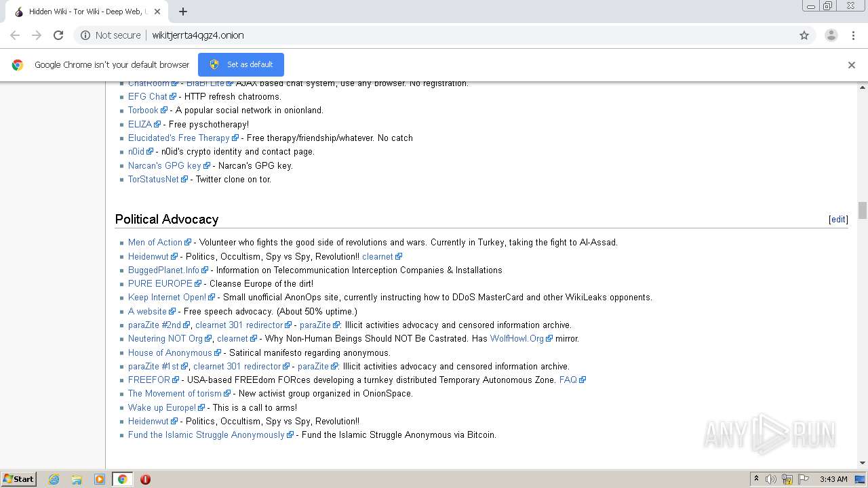
Task: Launch Internet Explorer from the taskbar
Action: click(54, 479)
